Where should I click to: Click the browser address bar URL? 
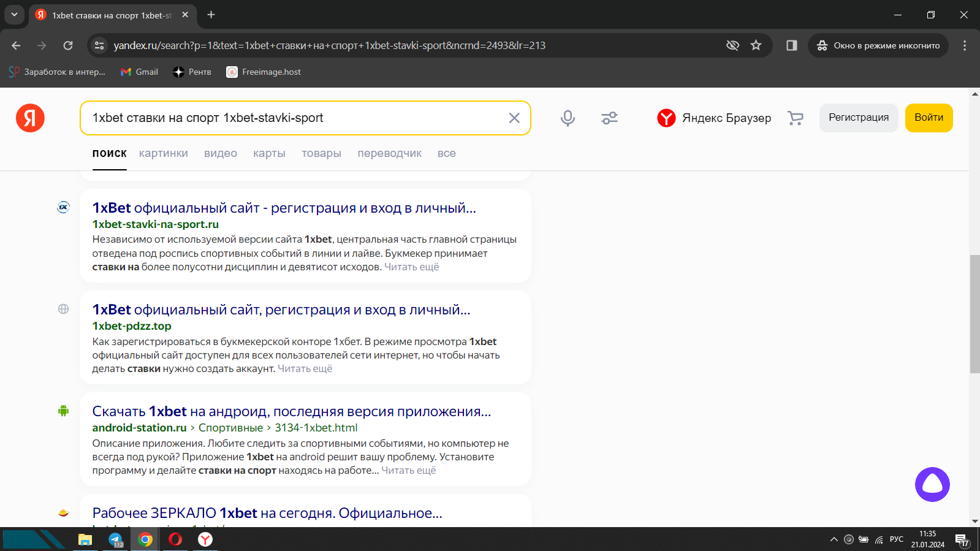tap(330, 45)
